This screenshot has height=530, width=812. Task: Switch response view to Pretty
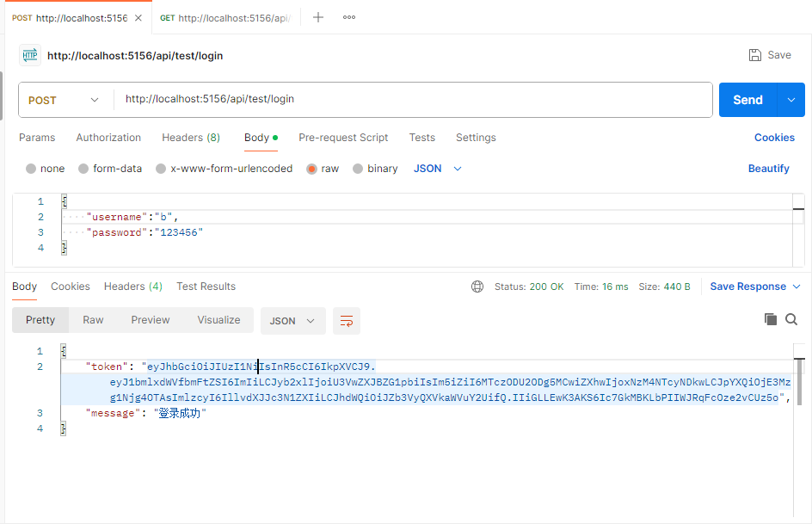(x=40, y=320)
